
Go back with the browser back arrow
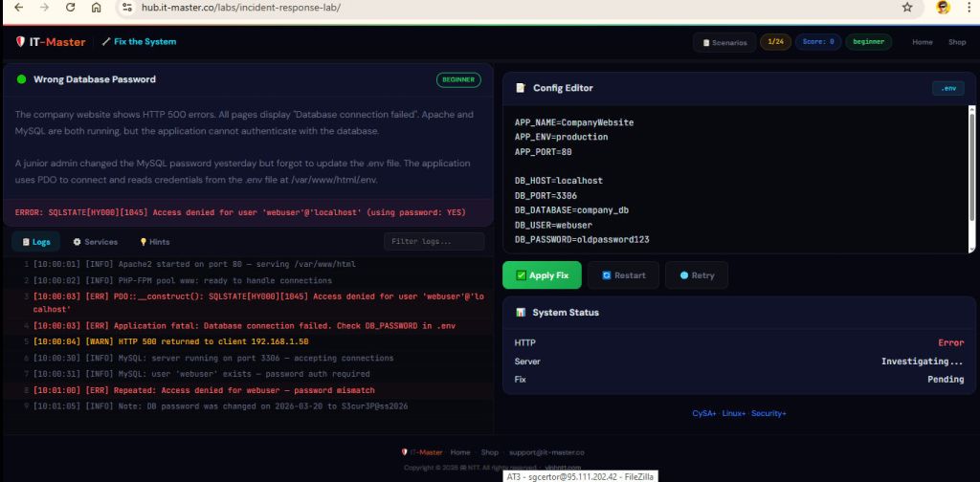[18, 8]
